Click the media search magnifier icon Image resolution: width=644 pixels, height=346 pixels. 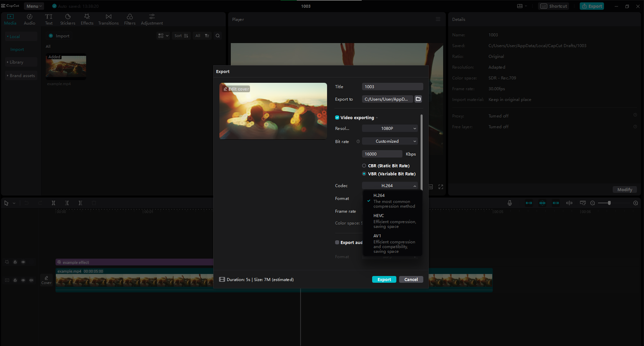click(218, 36)
